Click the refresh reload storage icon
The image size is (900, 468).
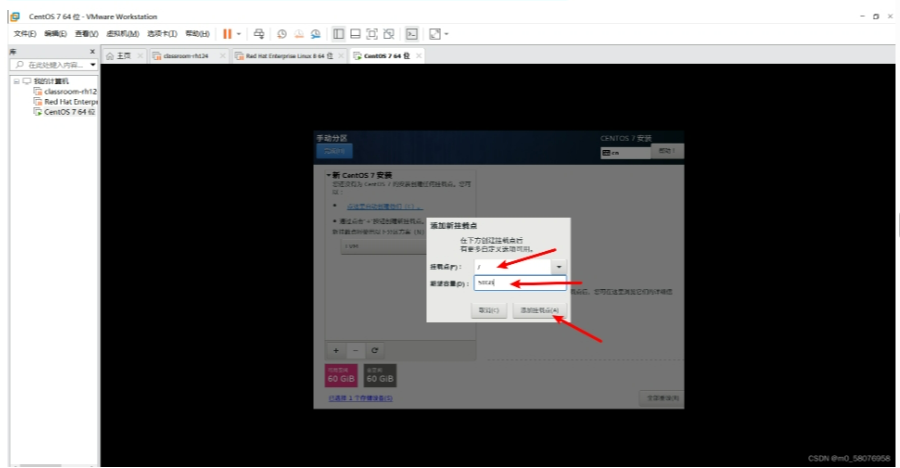point(375,350)
